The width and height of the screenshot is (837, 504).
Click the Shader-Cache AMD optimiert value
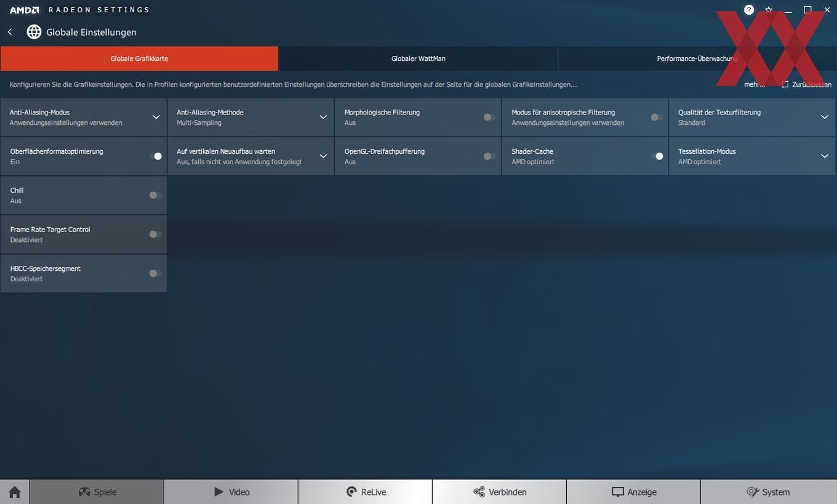(x=533, y=162)
